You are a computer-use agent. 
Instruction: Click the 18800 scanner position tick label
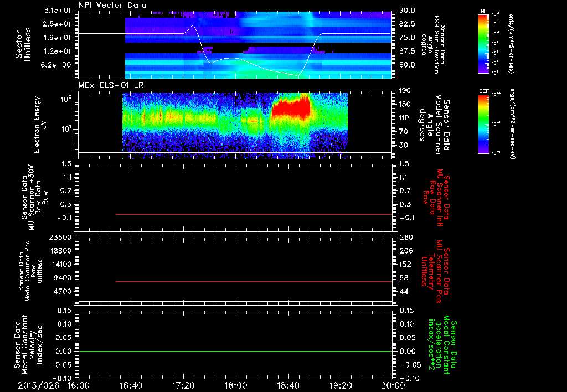[x=61, y=251]
